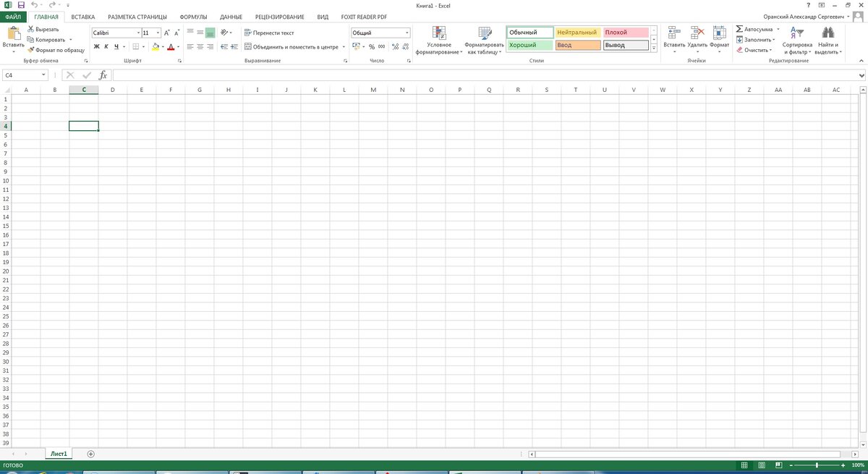Click the Paste (Вставить) clipboard icon

point(13,33)
